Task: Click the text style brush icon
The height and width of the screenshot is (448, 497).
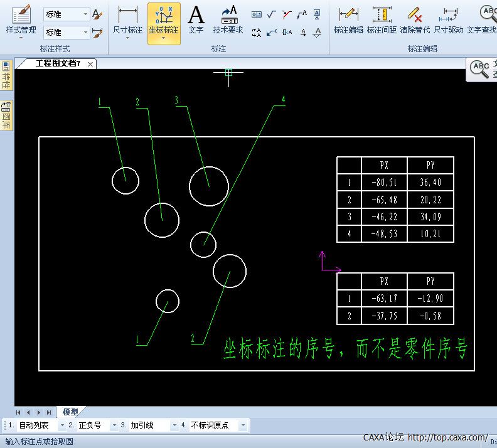Action: [x=97, y=14]
